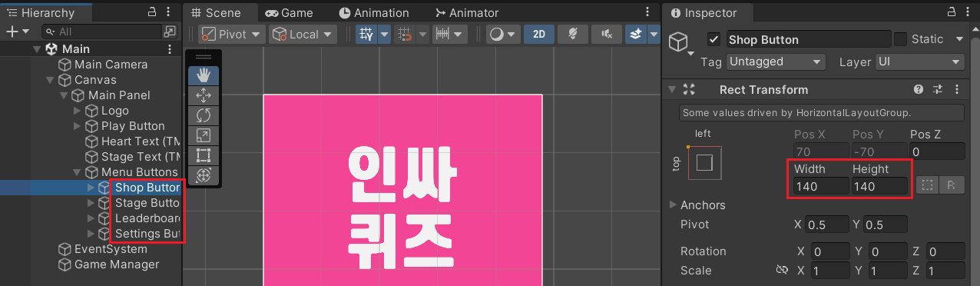The width and height of the screenshot is (980, 286).
Task: Open the Pivot handle position dropdown
Action: click(x=232, y=35)
